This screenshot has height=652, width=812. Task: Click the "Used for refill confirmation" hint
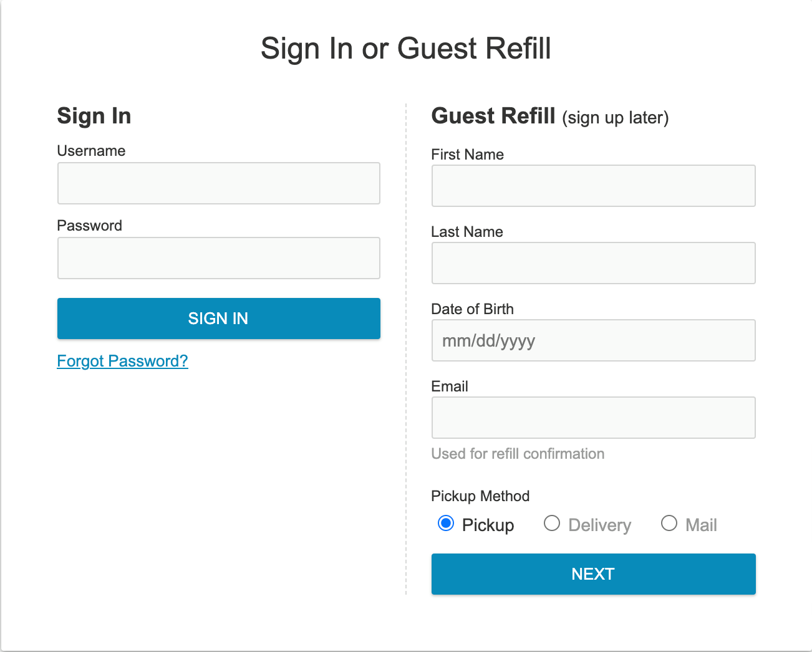(x=518, y=454)
